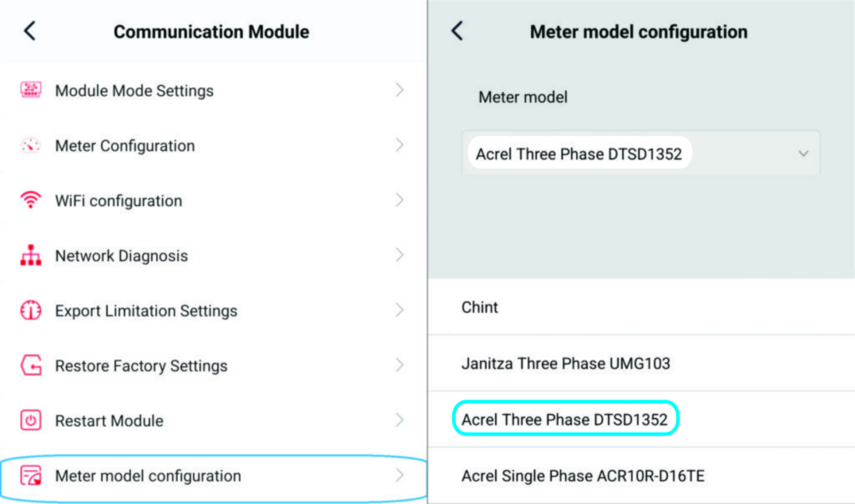855x504 pixels.
Task: Click the Module Mode Settings icon
Action: tap(31, 90)
